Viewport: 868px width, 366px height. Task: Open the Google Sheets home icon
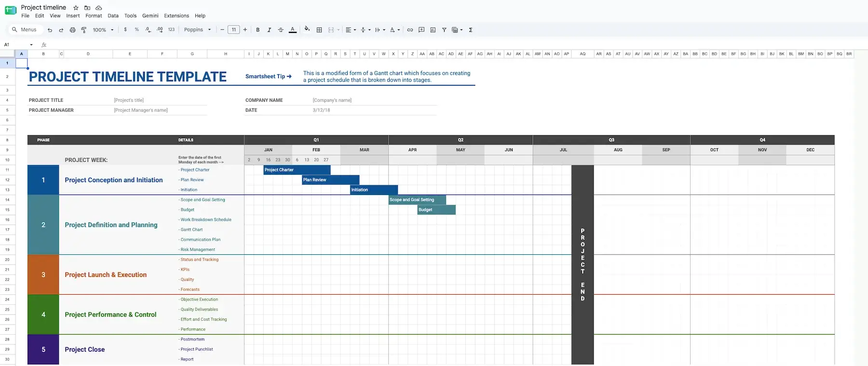(x=11, y=11)
